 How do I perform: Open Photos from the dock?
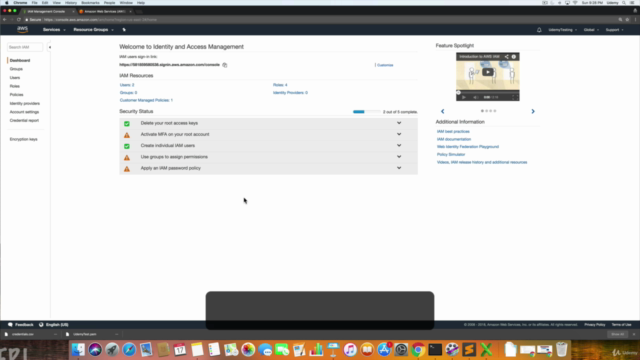coord(248,350)
